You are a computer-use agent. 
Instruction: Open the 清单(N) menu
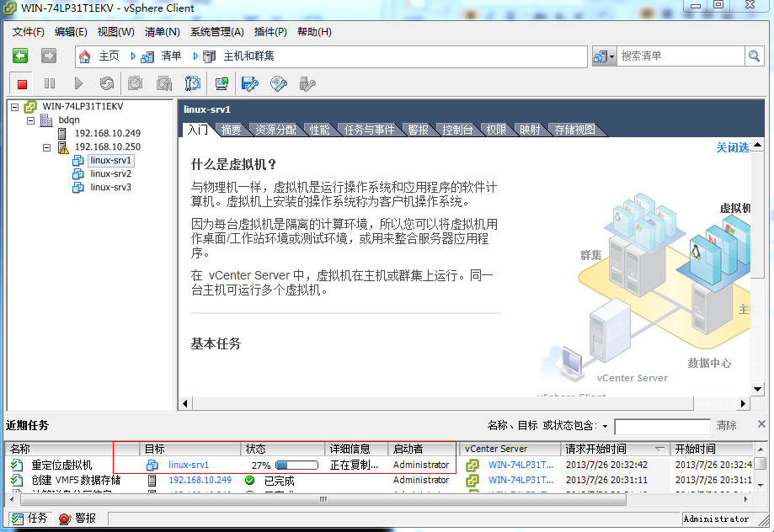pos(163,32)
